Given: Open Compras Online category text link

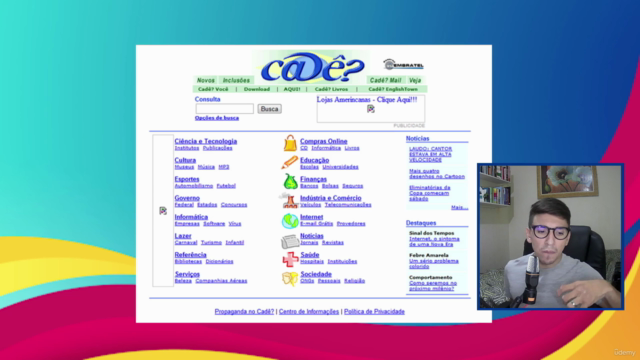Looking at the screenshot, I should click(x=324, y=141).
